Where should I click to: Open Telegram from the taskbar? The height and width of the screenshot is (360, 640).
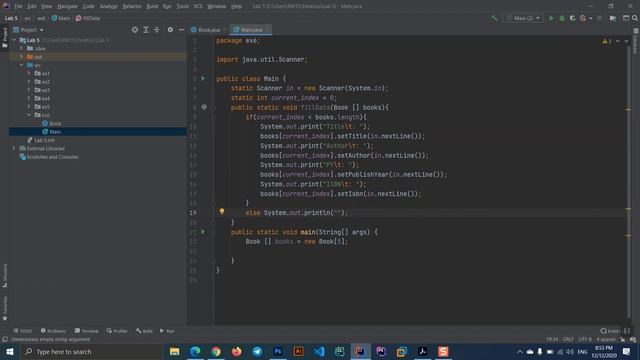pos(257,351)
